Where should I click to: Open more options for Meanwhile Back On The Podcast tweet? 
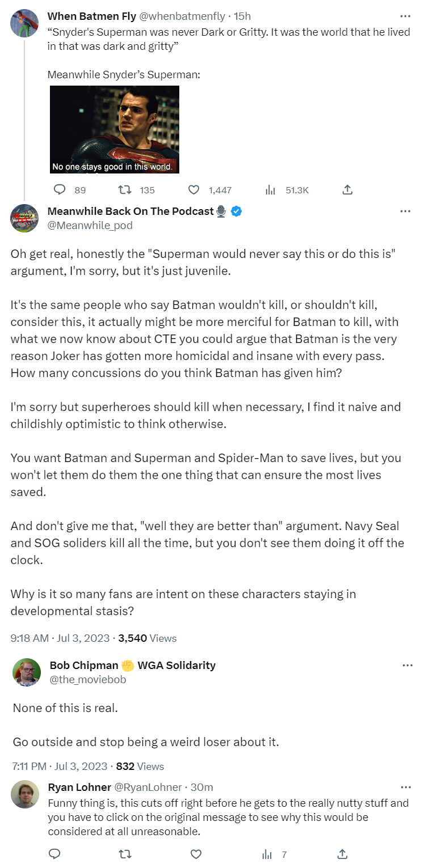405,211
